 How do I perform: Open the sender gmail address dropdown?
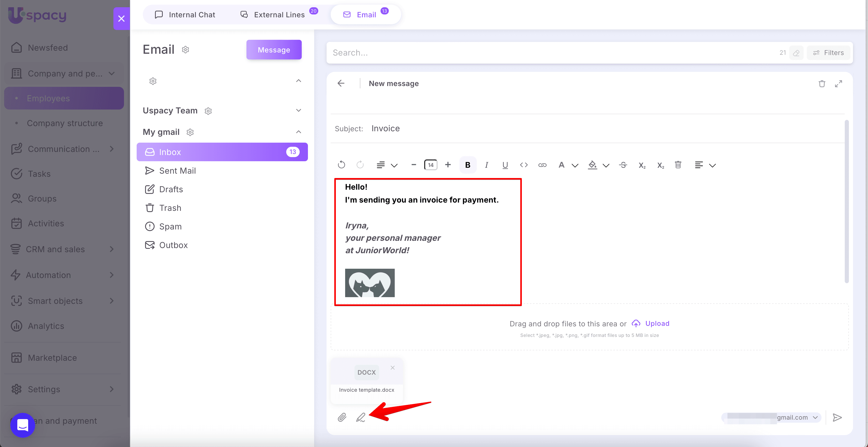click(x=815, y=417)
